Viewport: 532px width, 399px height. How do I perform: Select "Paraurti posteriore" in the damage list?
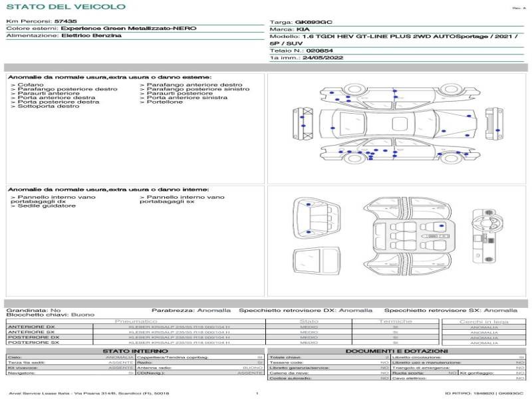pos(180,93)
